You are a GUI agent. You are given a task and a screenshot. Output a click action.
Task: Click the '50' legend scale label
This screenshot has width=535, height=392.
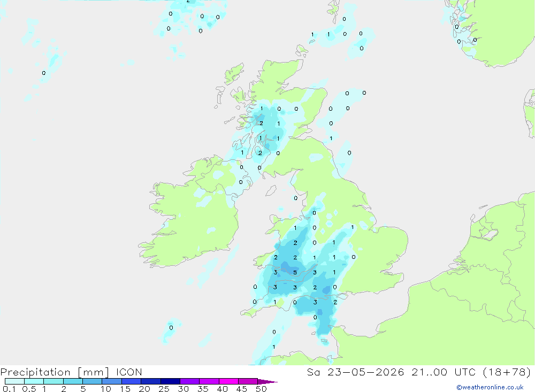click(262, 389)
